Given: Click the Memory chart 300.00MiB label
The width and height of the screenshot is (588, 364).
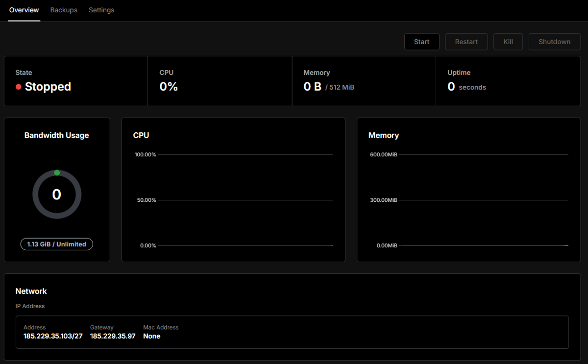Looking at the screenshot, I should (x=383, y=200).
